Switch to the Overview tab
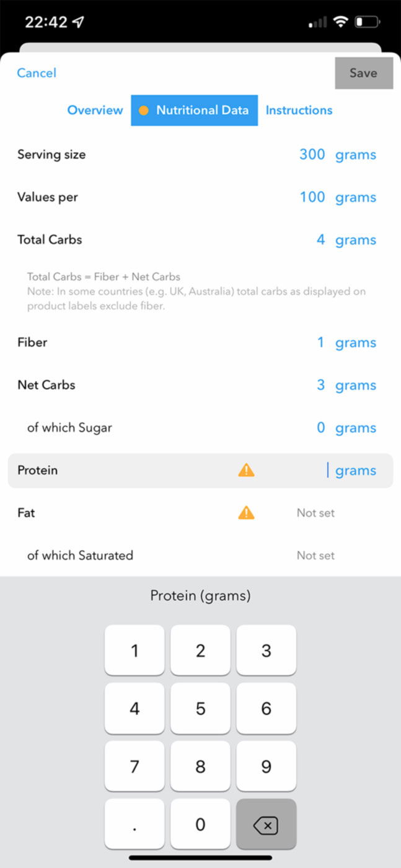Viewport: 401px width, 868px height. pyautogui.click(x=95, y=110)
